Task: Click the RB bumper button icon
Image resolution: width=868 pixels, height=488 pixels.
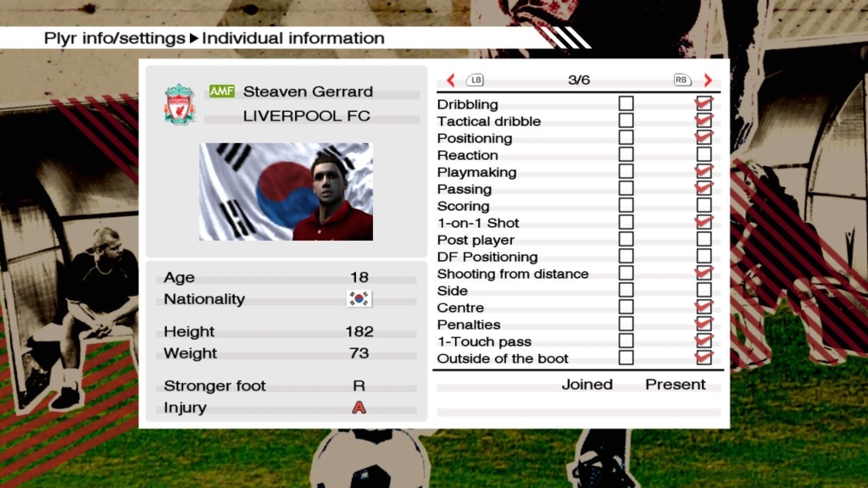Action: (682, 80)
